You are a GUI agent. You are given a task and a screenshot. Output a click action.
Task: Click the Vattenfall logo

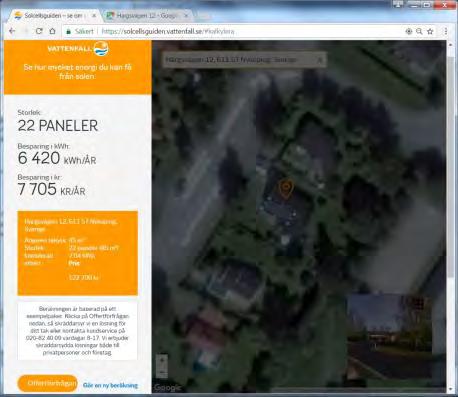(x=78, y=49)
